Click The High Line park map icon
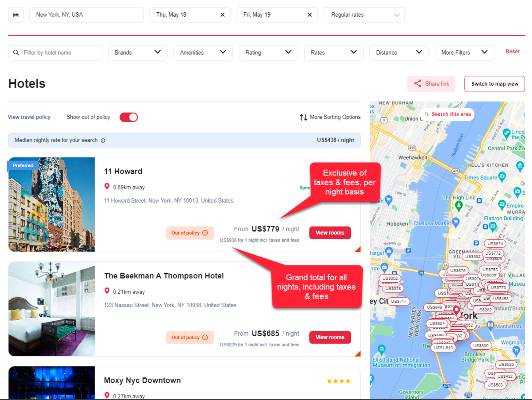Viewport: 532px width, 400px height. pos(459,206)
